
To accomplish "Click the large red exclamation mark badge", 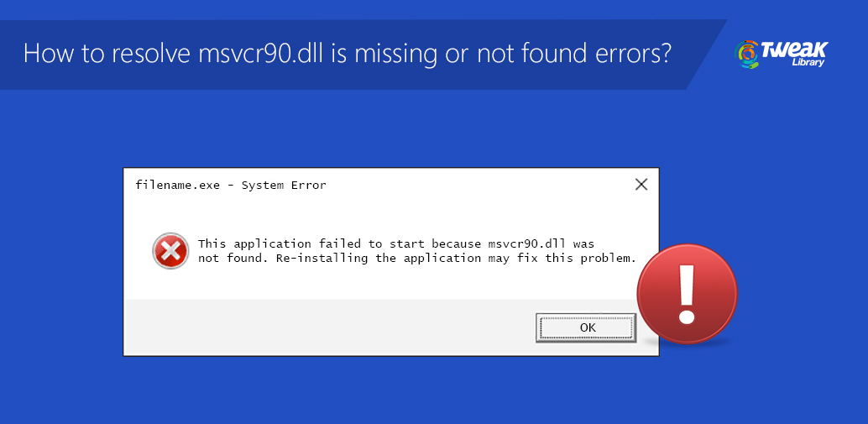I will [x=687, y=294].
